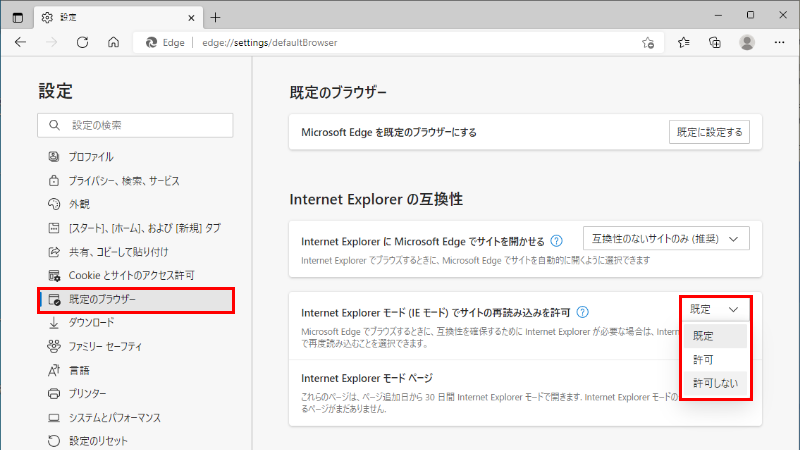Select 既定のブラウザー in sidebar
The height and width of the screenshot is (450, 800).
136,299
